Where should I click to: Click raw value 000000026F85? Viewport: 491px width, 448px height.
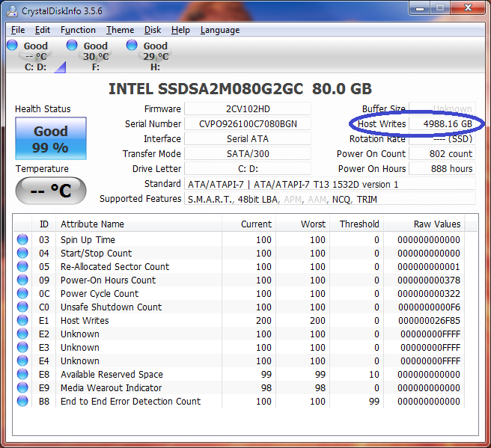[x=429, y=320]
